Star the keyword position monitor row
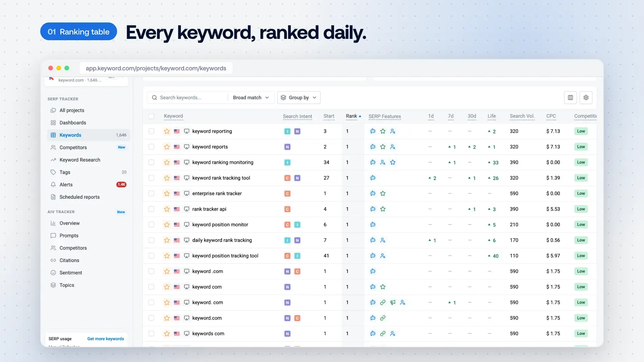This screenshot has height=362, width=644. tap(167, 225)
